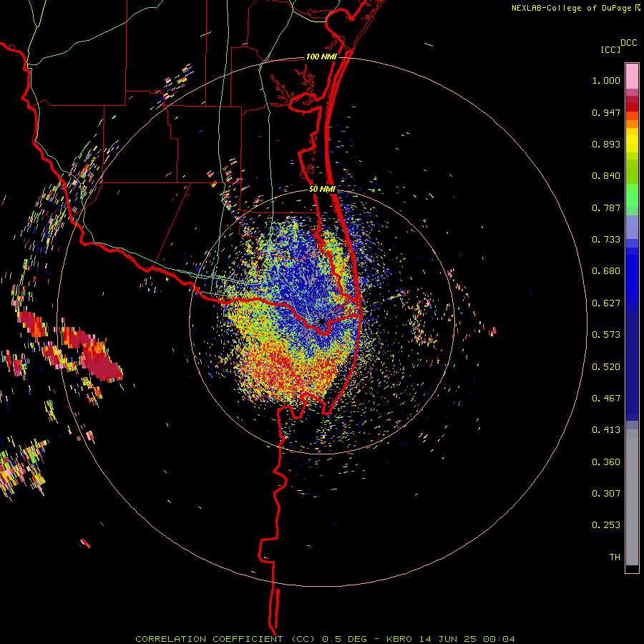Select the 0.733 value on the color scale
The height and width of the screenshot is (644, 644).
pyautogui.click(x=606, y=240)
